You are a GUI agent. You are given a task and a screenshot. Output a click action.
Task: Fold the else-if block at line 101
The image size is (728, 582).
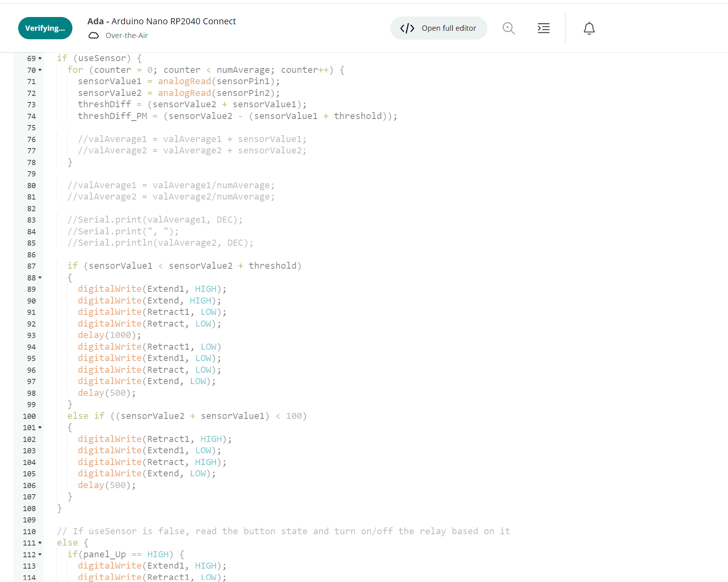point(40,428)
